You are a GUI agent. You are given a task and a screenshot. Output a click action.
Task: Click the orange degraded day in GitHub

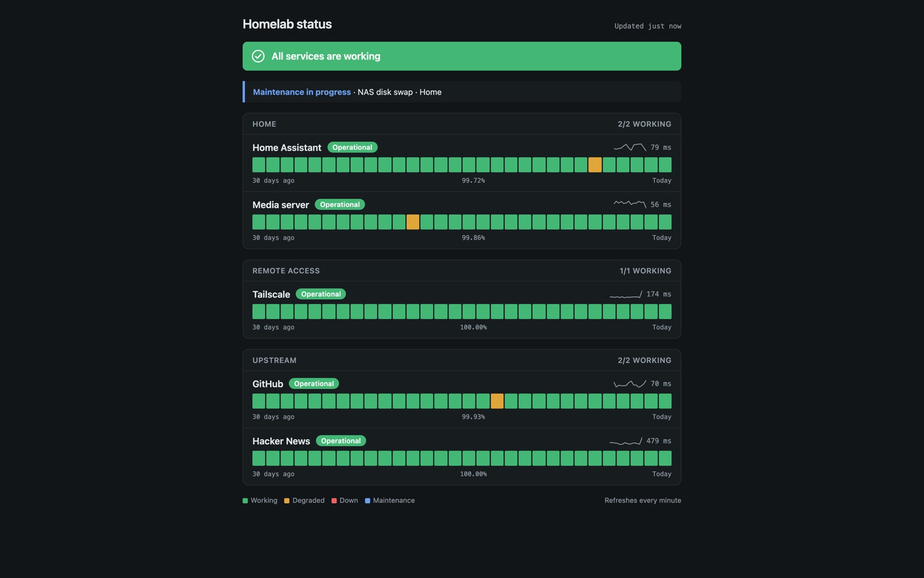pyautogui.click(x=497, y=401)
